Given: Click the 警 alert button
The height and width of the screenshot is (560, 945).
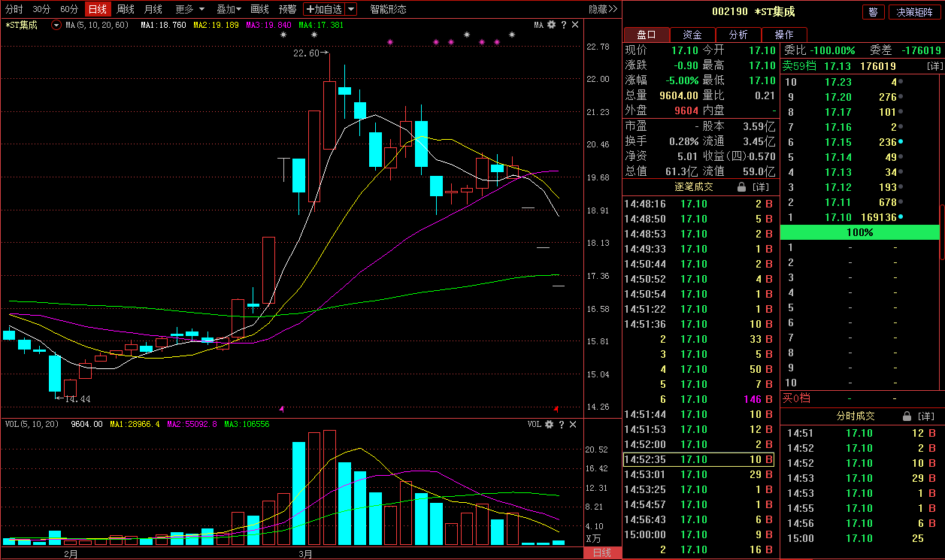Looking at the screenshot, I should [x=873, y=11].
